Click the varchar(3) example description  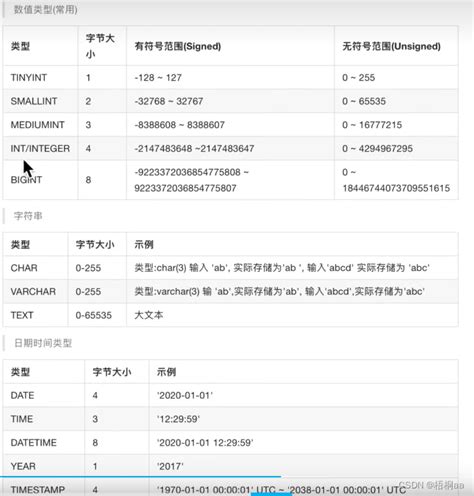(279, 292)
